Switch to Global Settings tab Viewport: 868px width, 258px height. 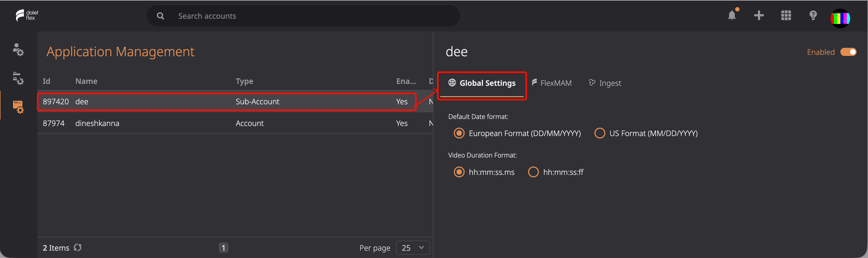[x=482, y=83]
